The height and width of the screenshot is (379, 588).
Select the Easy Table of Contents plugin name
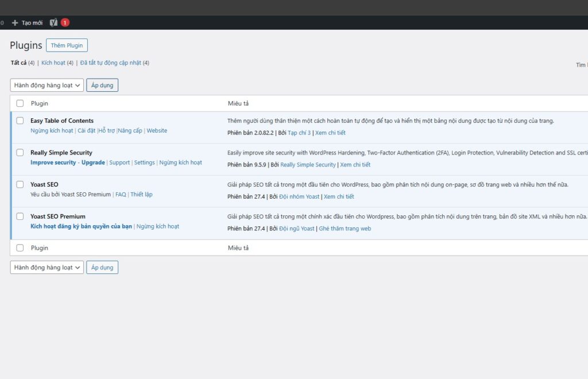pos(62,121)
